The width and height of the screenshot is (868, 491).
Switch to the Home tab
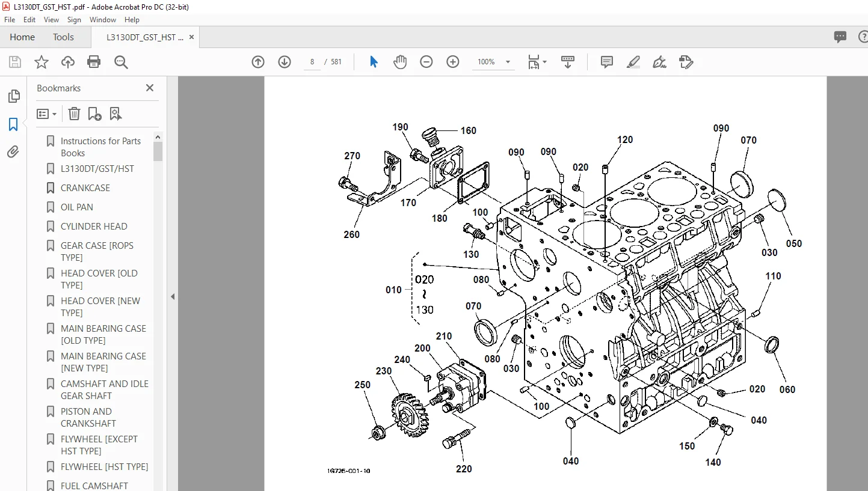coord(22,37)
